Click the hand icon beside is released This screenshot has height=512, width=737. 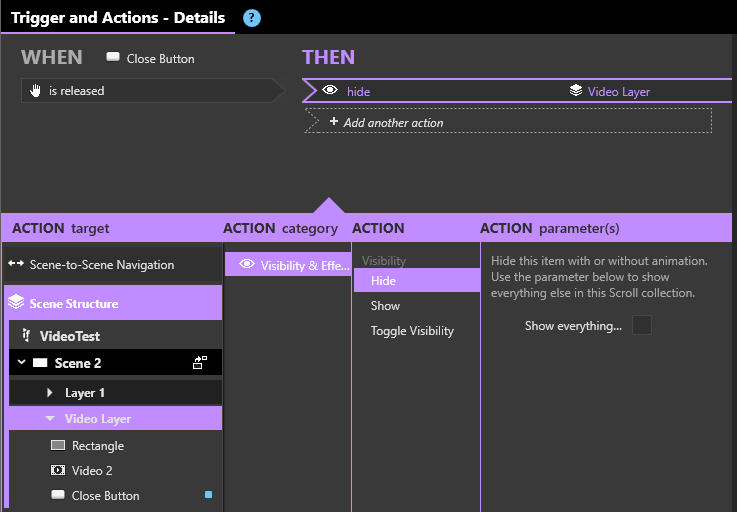35,90
